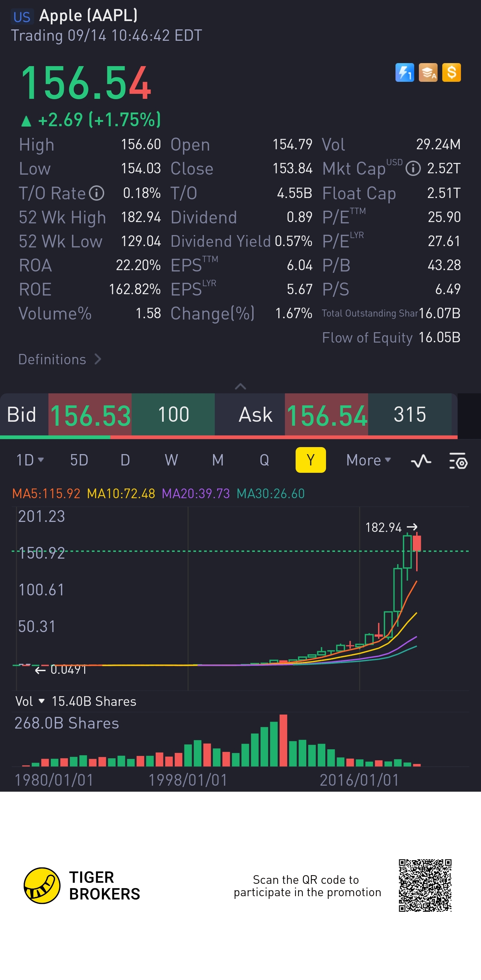Tap the blue lightning quick-trade icon
The image size is (481, 980).
coord(405,72)
